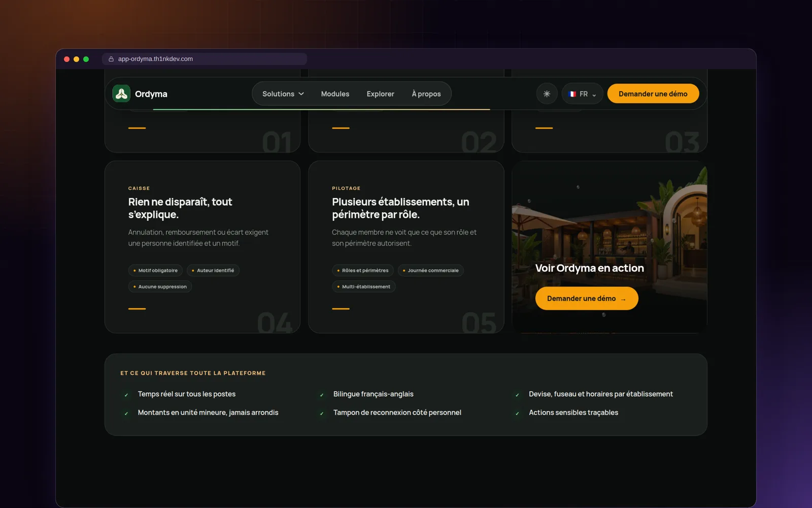812x508 pixels.
Task: Open the FR language dropdown
Action: click(x=582, y=94)
